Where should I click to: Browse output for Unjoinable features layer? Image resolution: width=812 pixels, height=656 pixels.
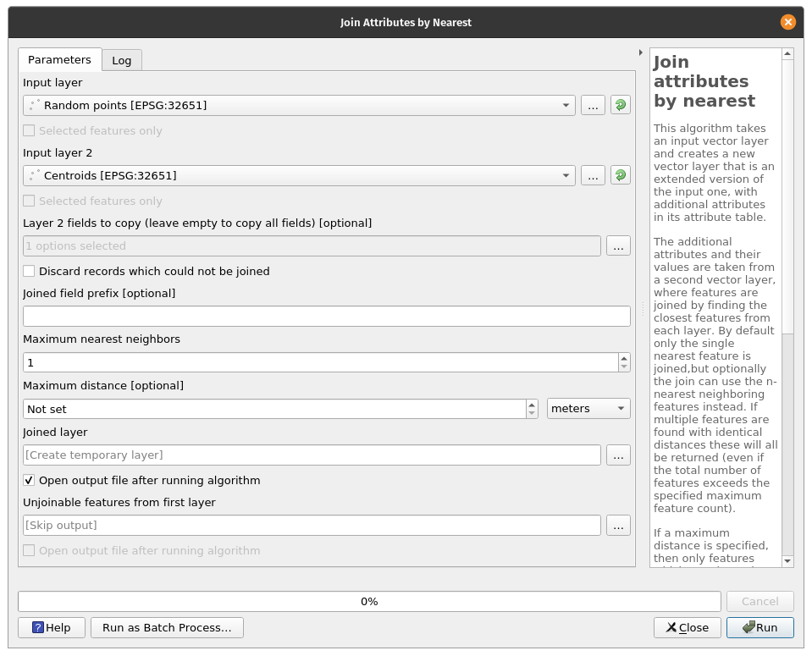[618, 525]
